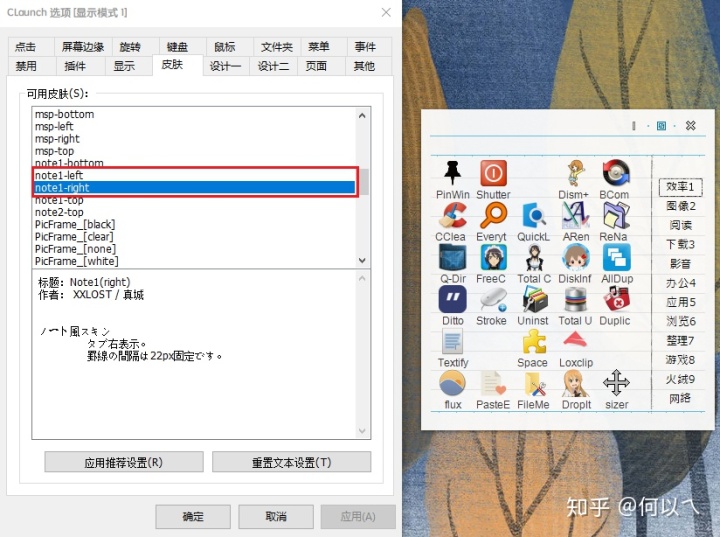Image resolution: width=720 pixels, height=537 pixels.
Task: Click the skin list scrollbar thumb
Action: tap(363, 182)
